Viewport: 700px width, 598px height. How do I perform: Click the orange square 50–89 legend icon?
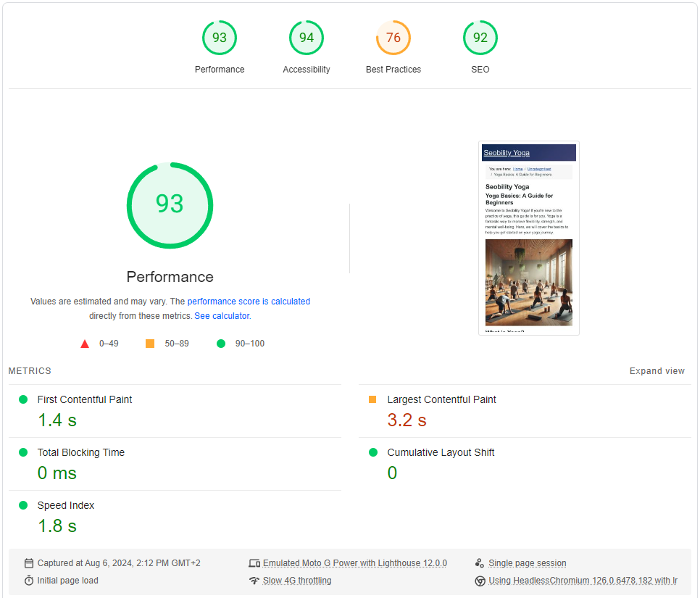click(150, 343)
